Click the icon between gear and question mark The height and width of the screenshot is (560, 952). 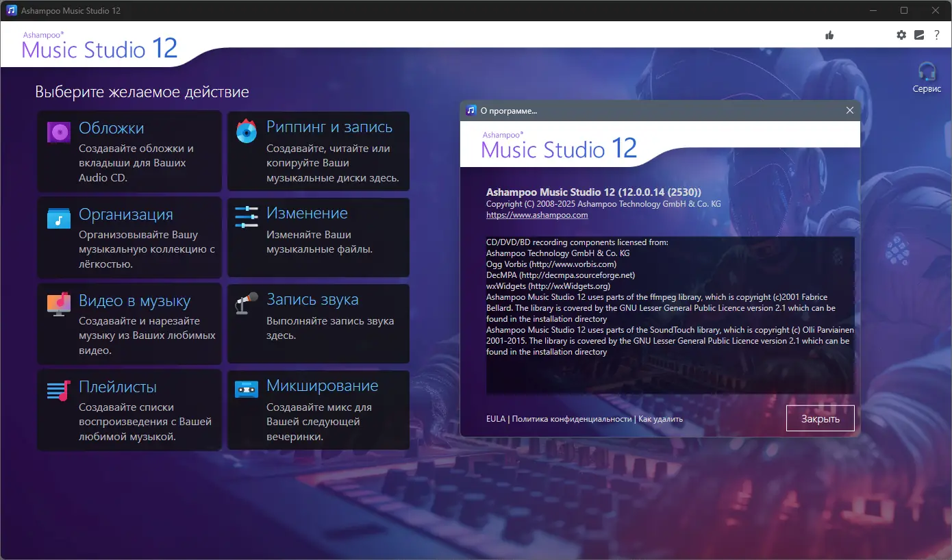pos(919,35)
